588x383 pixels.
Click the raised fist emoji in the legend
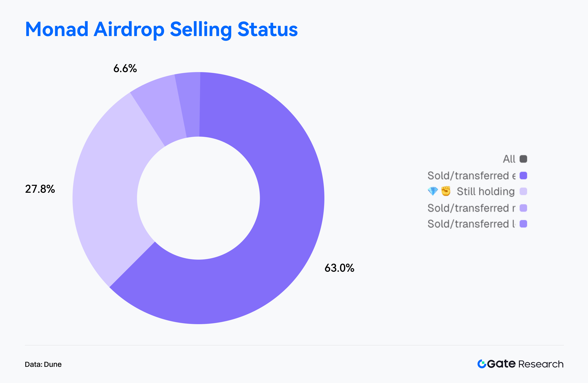[446, 191]
